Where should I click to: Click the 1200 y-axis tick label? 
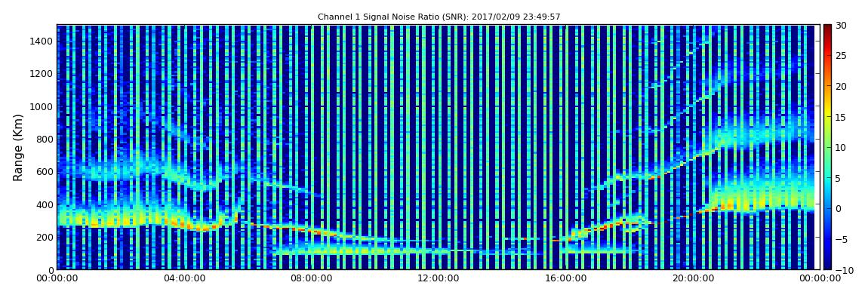pyautogui.click(x=42, y=74)
